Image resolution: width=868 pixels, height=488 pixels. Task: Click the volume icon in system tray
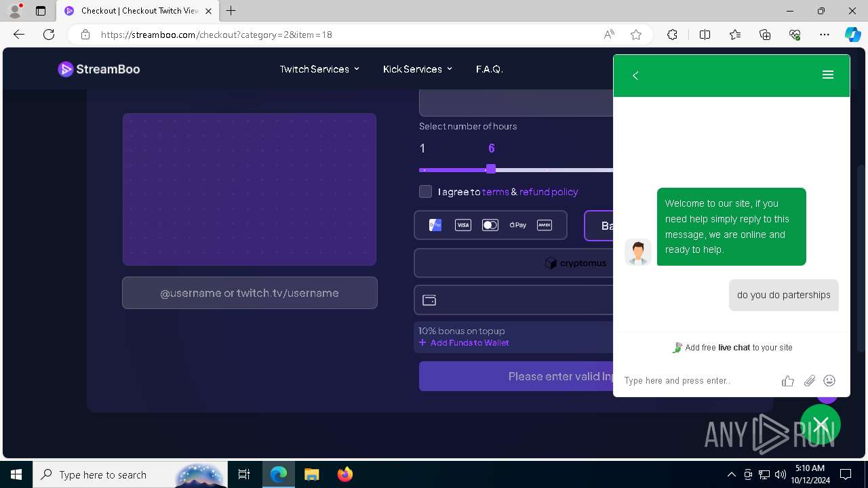pyautogui.click(x=780, y=474)
